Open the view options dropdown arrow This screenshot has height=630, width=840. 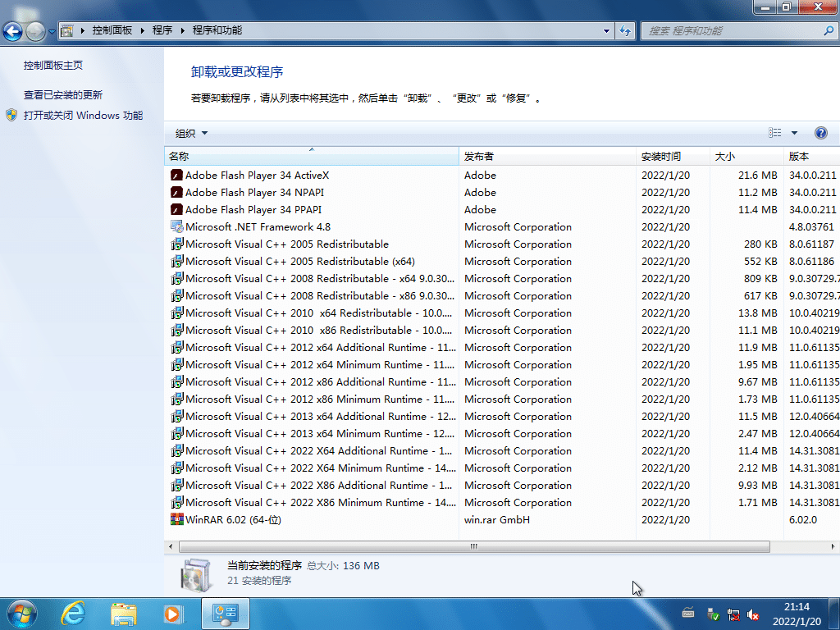pos(794,133)
